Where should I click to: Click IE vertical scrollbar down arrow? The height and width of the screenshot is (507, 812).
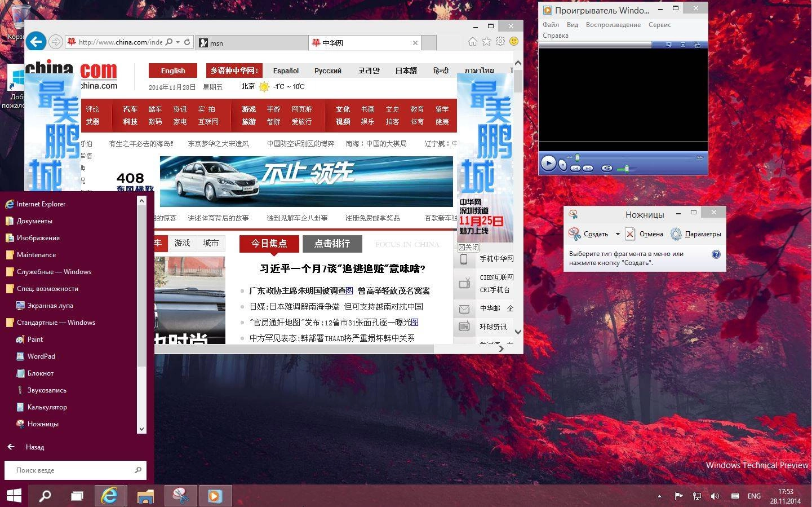518,332
